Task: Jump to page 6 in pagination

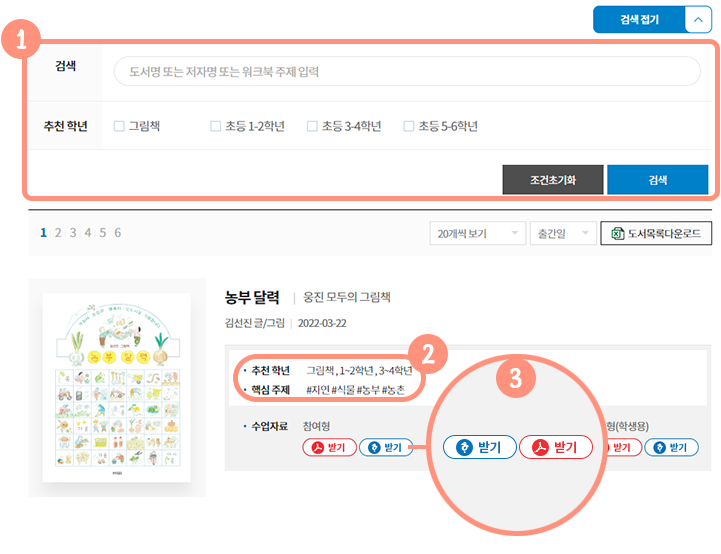Action: (x=117, y=233)
